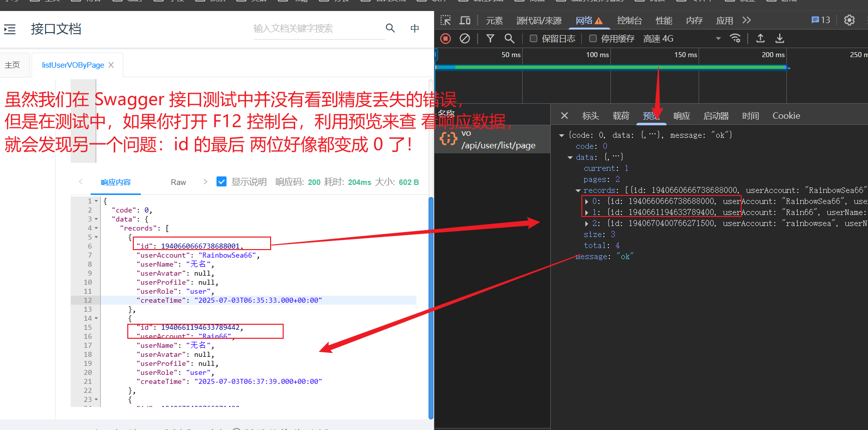Switch to the Raw response tab
The height and width of the screenshot is (430, 868).
pyautogui.click(x=178, y=182)
